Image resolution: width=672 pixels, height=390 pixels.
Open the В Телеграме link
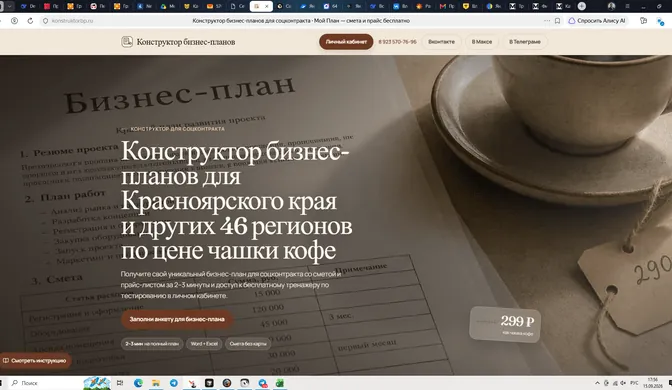[x=525, y=42]
